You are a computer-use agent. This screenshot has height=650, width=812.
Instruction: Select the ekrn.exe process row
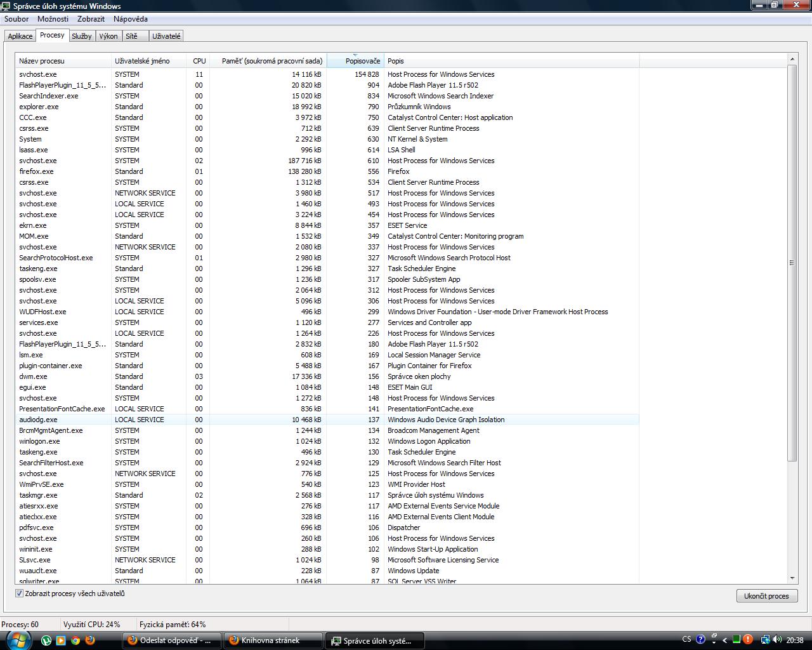327,225
